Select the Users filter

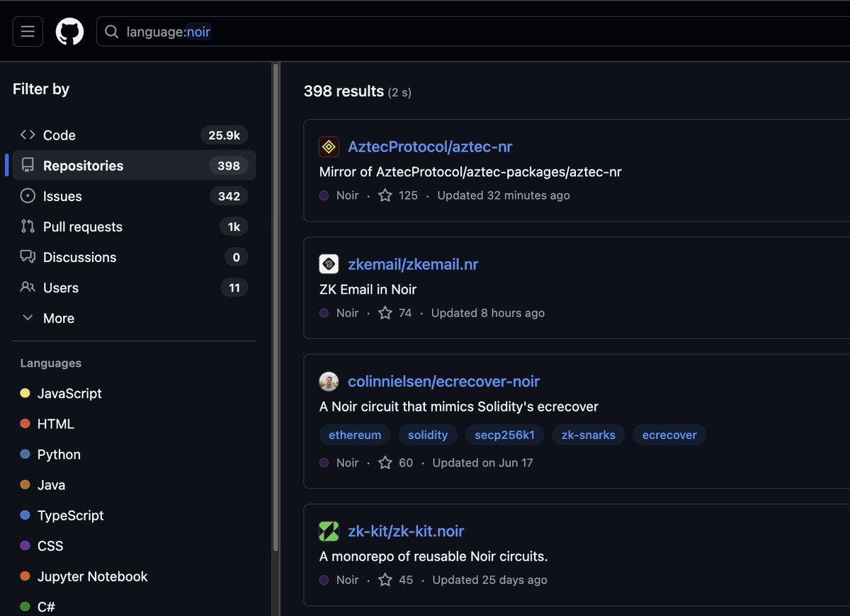pyautogui.click(x=134, y=287)
